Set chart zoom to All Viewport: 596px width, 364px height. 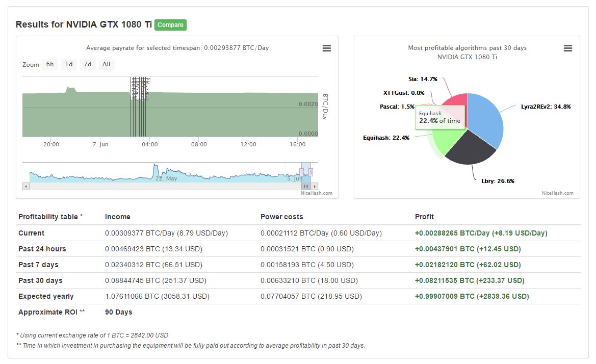click(107, 64)
